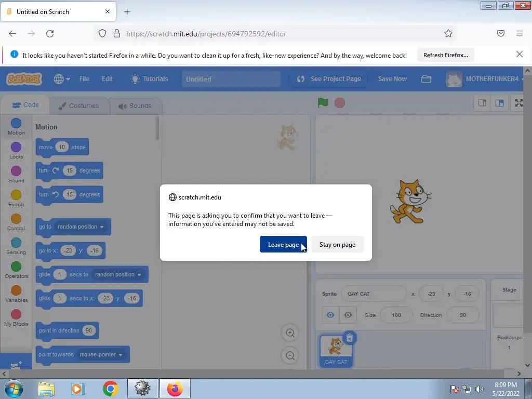Select Operators block category

click(16, 270)
